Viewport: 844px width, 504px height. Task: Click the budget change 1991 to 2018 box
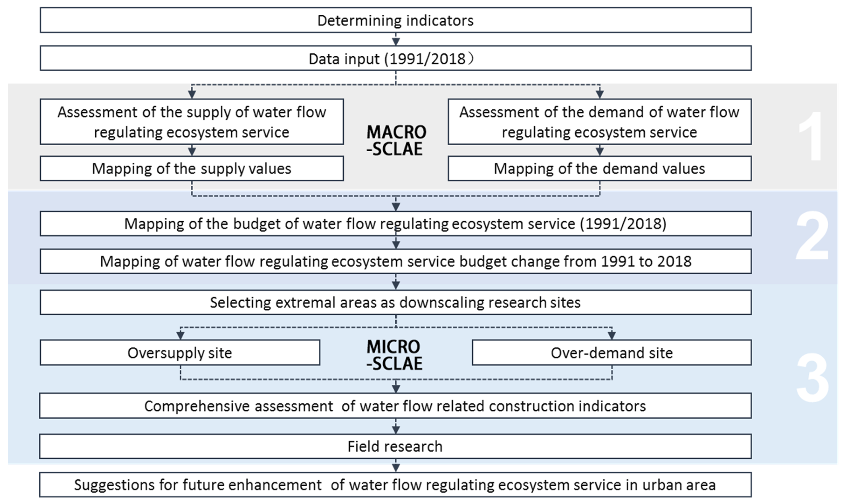point(395,261)
